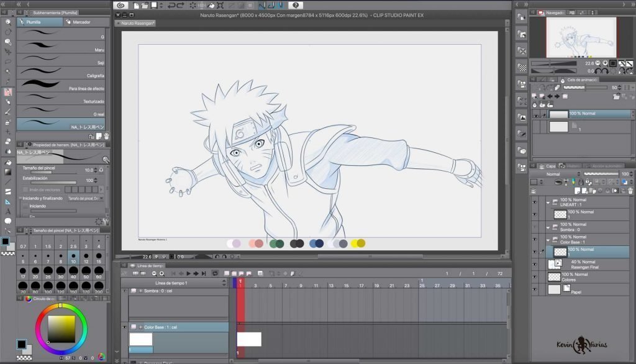Image resolution: width=636 pixels, height=364 pixels.
Task: Hide the Colores layer
Action: (535, 277)
